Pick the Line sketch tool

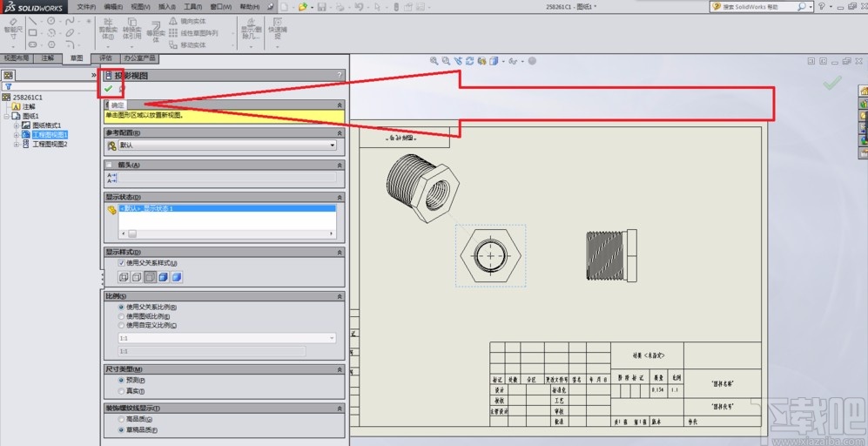pos(33,21)
